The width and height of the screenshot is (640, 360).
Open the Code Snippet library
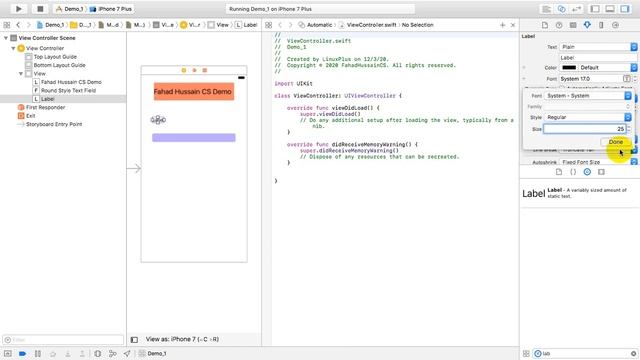tap(573, 172)
